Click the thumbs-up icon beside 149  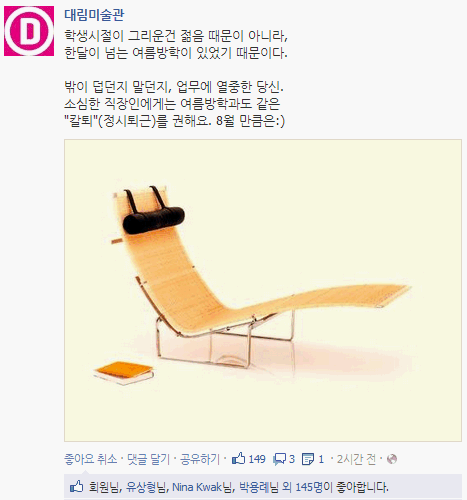[x=239, y=459]
